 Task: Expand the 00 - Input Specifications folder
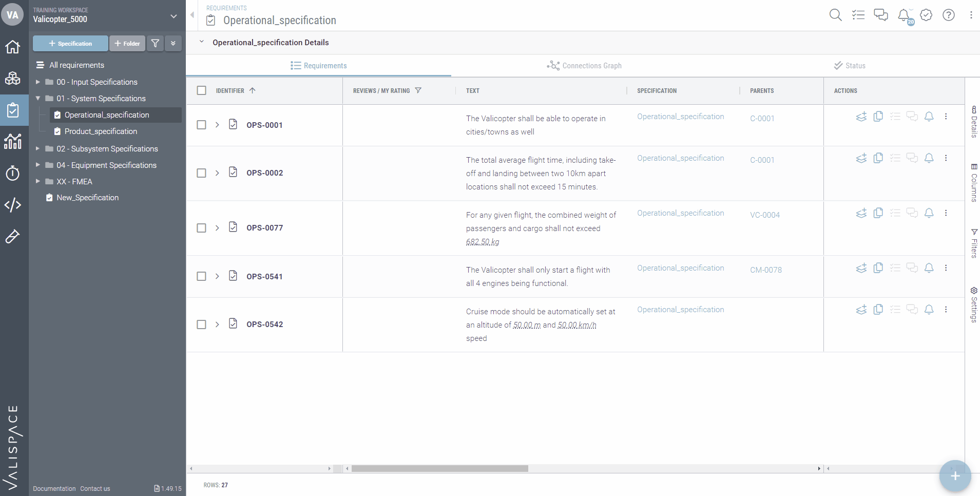tap(37, 82)
